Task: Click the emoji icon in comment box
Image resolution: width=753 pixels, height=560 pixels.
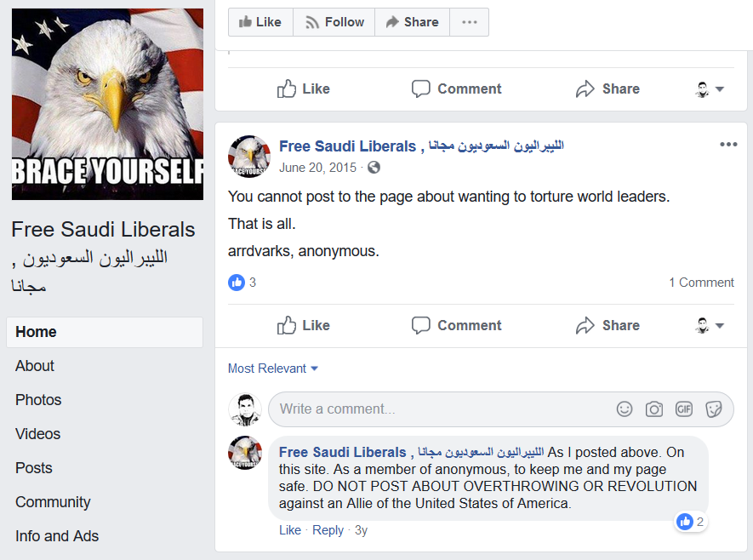Action: [625, 409]
